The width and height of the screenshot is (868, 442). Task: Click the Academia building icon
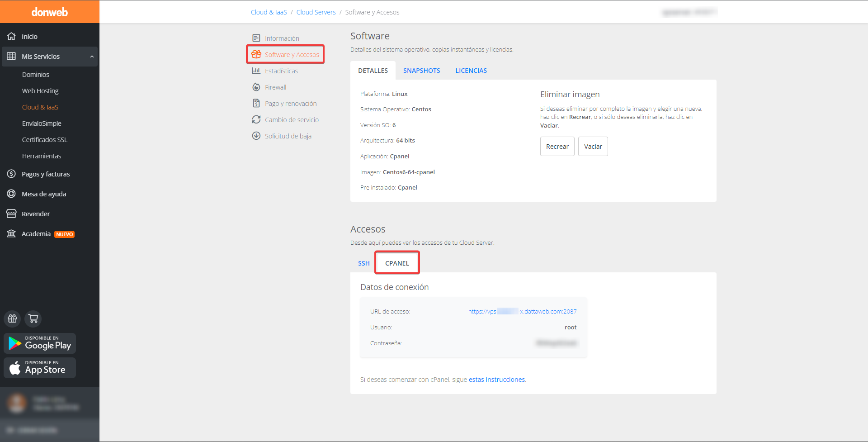(x=11, y=233)
